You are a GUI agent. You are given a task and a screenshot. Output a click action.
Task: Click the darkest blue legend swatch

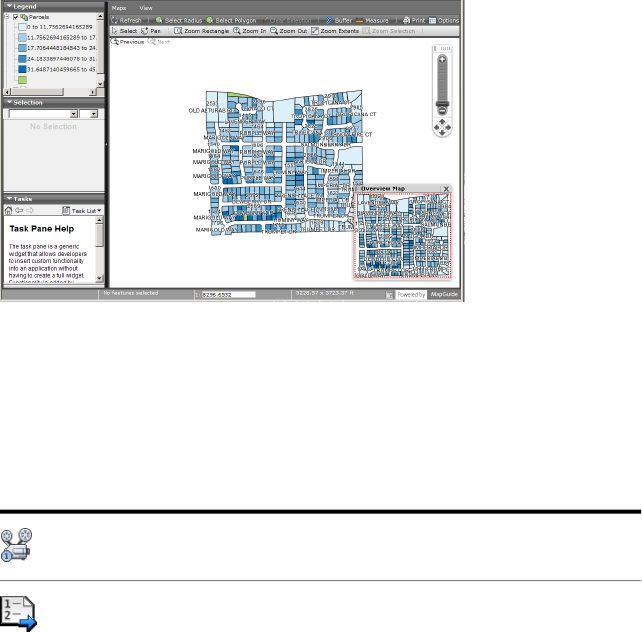tap(22, 70)
